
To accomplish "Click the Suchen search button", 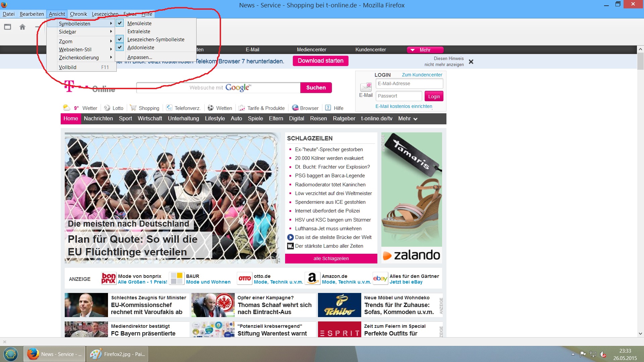I will pos(316,87).
